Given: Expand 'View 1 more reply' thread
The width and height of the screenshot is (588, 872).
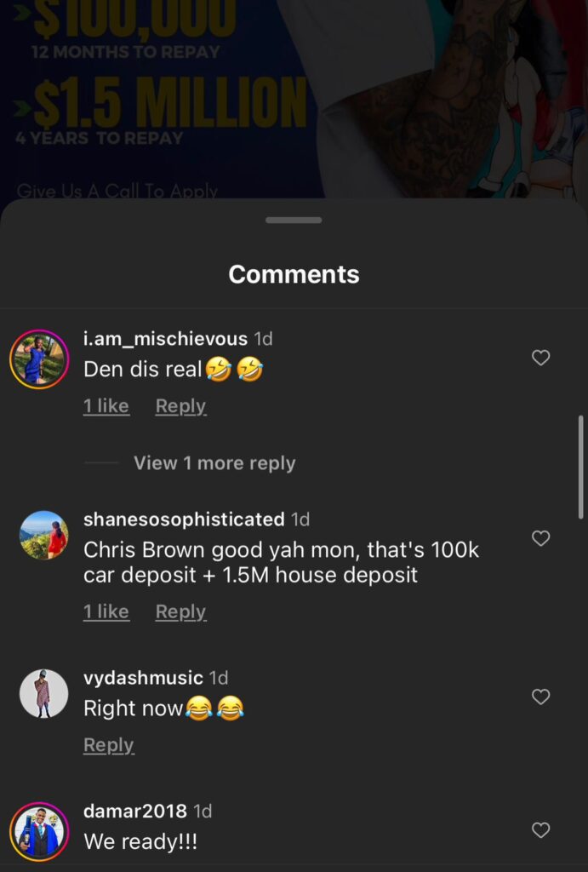Looking at the screenshot, I should click(214, 462).
